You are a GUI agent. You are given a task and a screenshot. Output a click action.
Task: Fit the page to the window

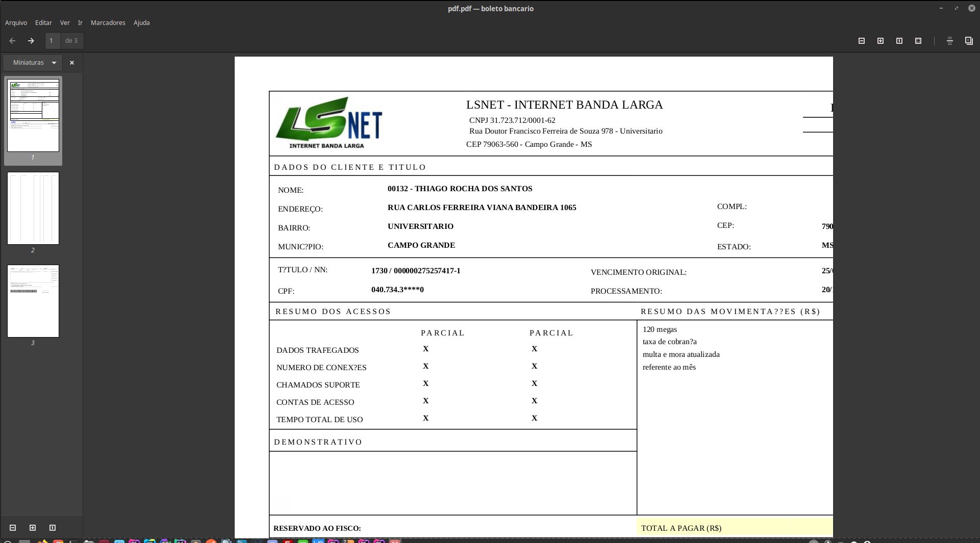tap(918, 41)
